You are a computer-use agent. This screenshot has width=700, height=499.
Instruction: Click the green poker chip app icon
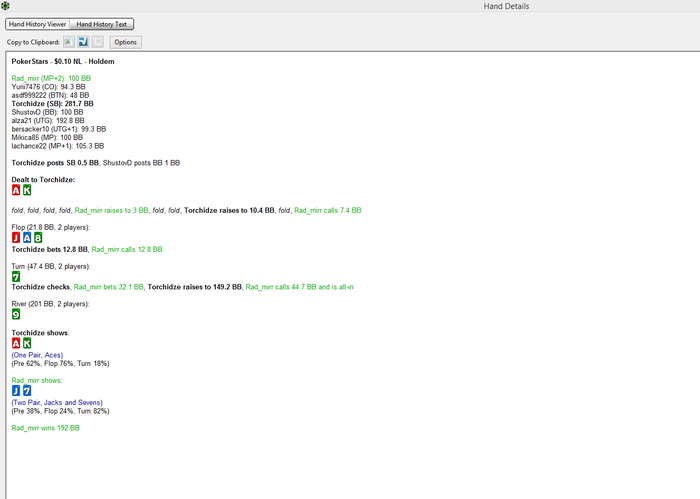5,6
